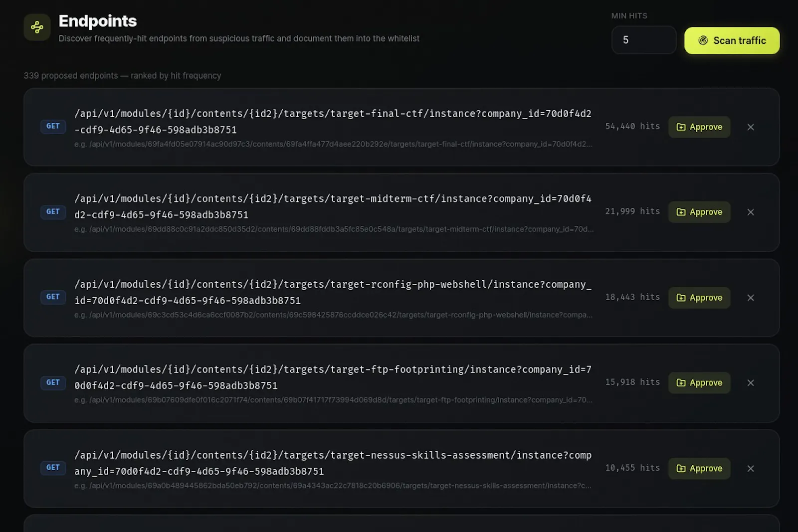Dismiss the target-rconfig-php-webshell endpoint with X
Viewport: 798px width, 532px height.
(x=751, y=298)
